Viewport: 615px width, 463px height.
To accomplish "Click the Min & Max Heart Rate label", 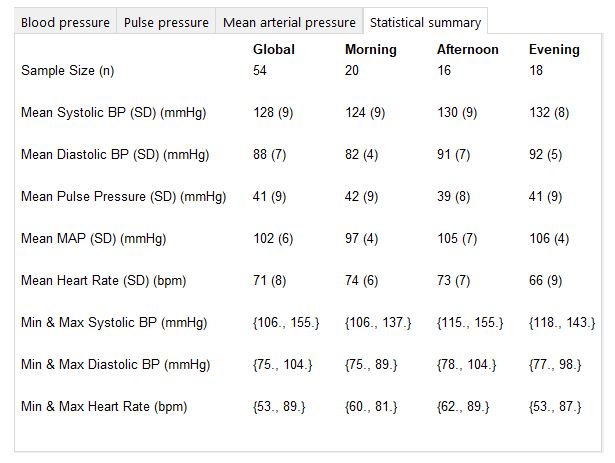I will point(104,407).
